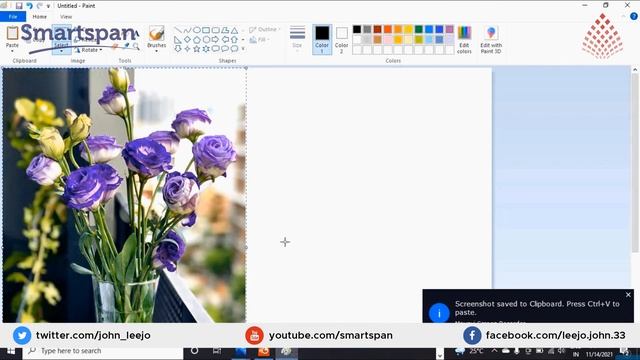Undo the last action
The height and width of the screenshot is (360, 640).
pos(29,6)
